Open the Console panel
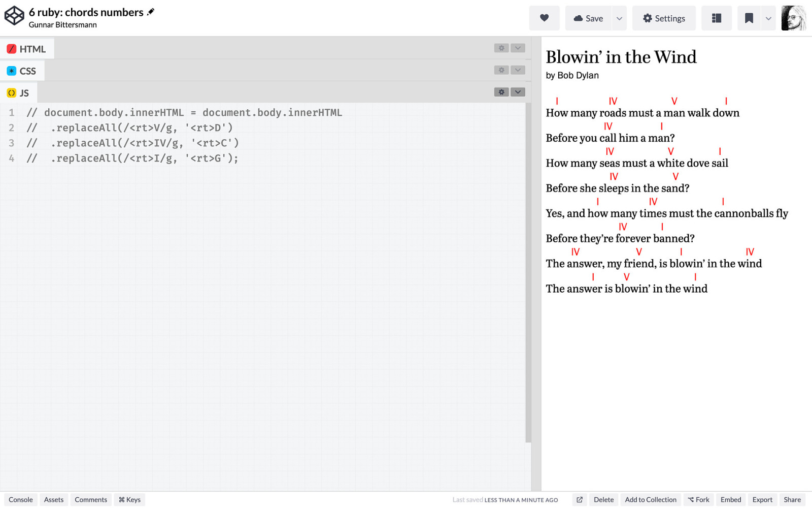 [21, 499]
